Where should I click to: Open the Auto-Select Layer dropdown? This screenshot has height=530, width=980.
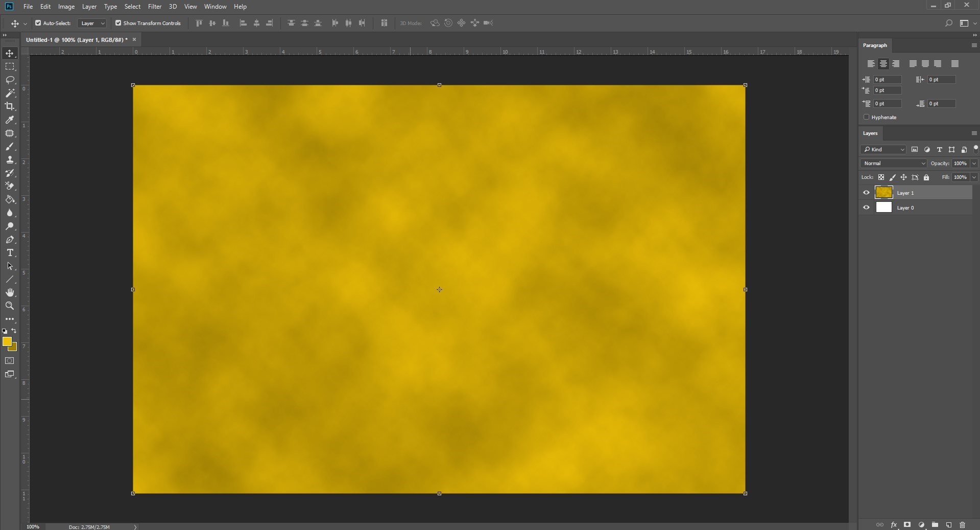[92, 23]
